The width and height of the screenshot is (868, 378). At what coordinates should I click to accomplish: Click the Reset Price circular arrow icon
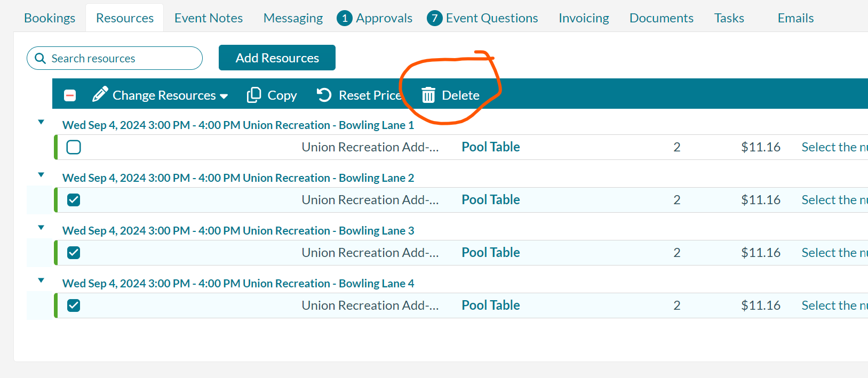324,95
